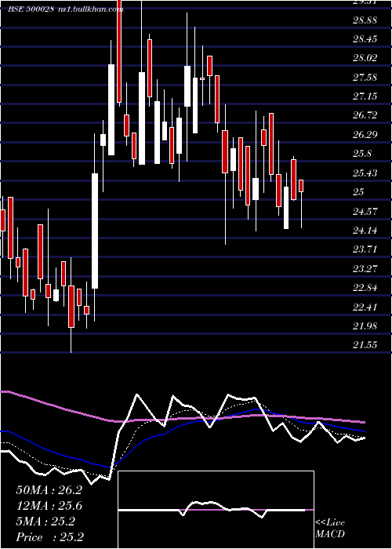Screen dimensions: 392x549
Task: Click the 50MA : 26.2 reading
Action: 49,490
